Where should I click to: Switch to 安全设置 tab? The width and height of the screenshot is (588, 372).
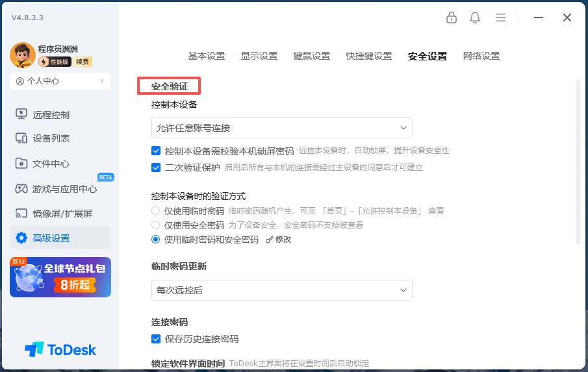428,56
